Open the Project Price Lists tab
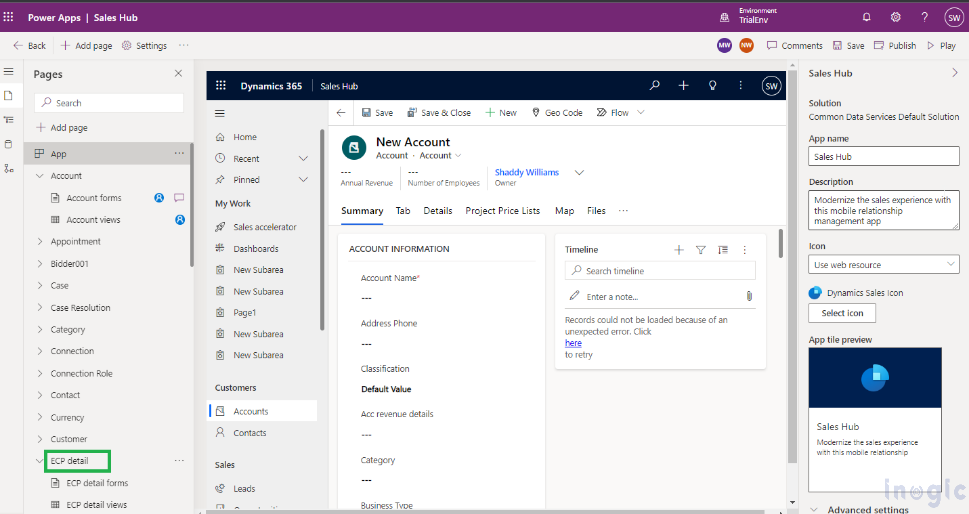969x514 pixels. click(502, 211)
